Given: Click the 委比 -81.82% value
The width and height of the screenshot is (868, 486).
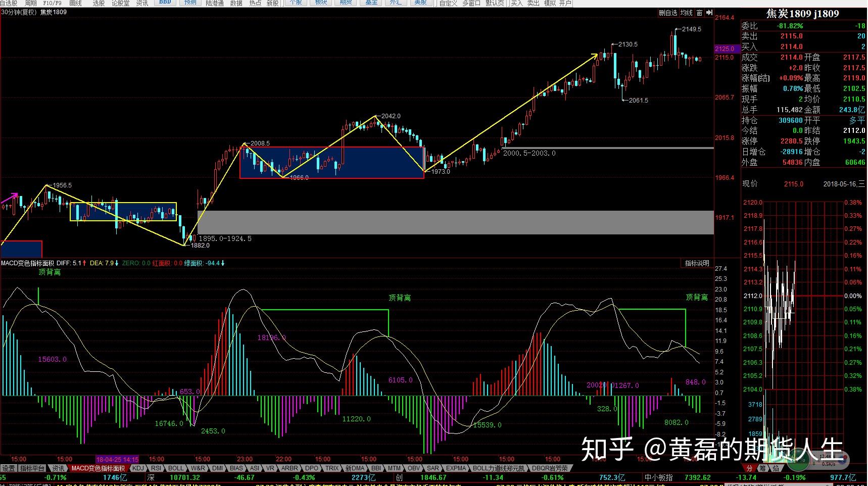Looking at the screenshot, I should point(790,26).
